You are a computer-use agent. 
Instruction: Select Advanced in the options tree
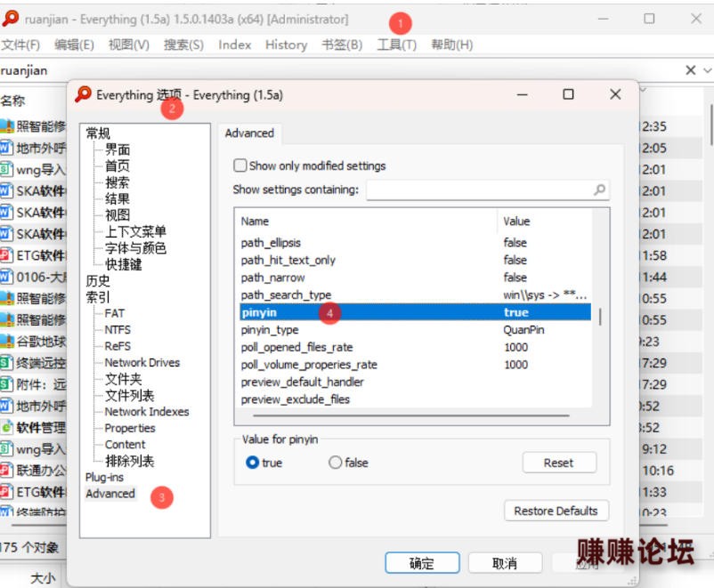pyautogui.click(x=110, y=494)
